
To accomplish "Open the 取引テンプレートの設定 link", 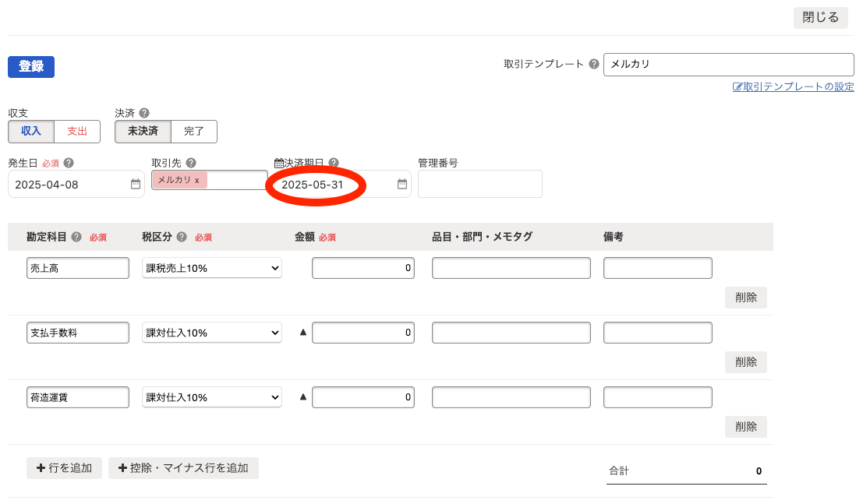I will [793, 86].
